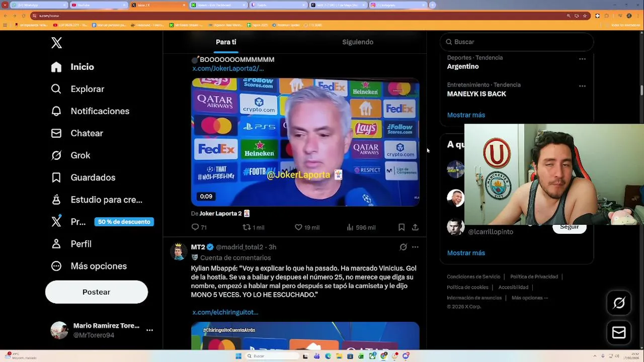Open Chatear messages
This screenshot has height=362, width=644.
click(x=77, y=133)
